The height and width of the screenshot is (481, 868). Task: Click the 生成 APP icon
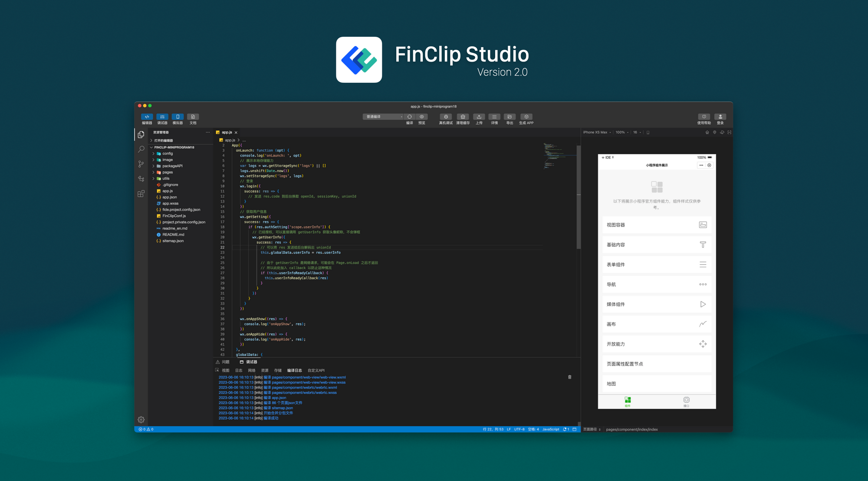click(526, 117)
